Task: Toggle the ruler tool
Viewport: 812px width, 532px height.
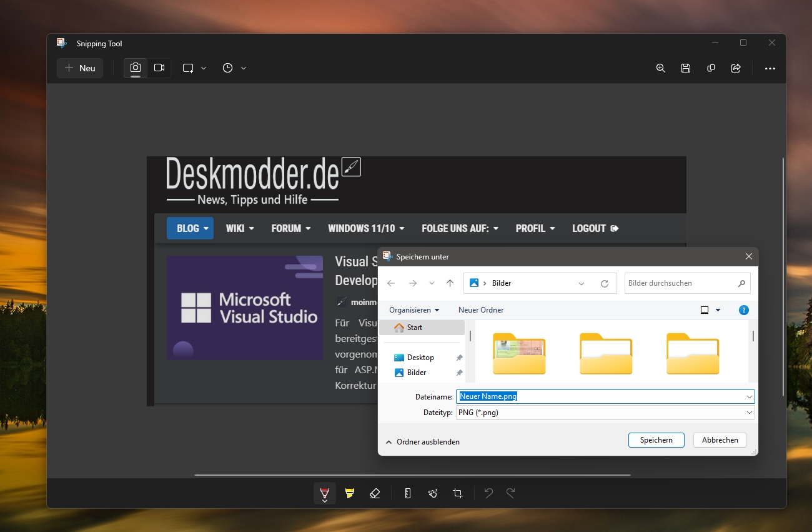Action: [408, 493]
